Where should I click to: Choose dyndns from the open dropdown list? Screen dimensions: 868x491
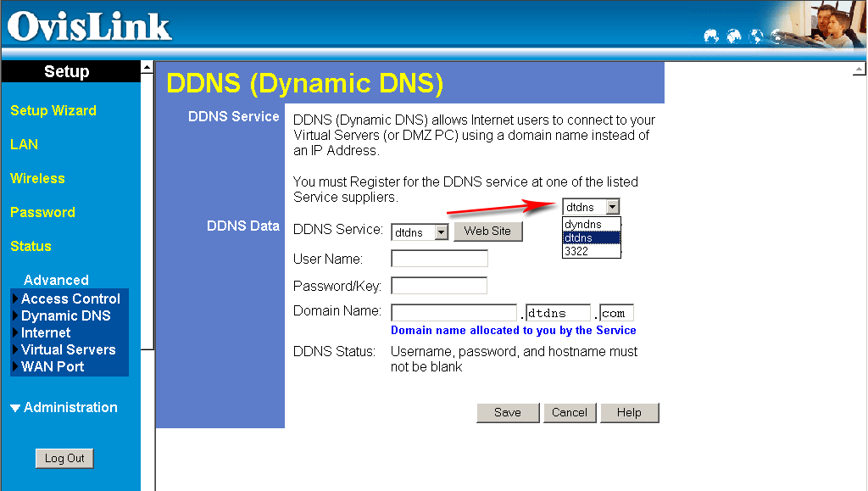click(x=591, y=224)
